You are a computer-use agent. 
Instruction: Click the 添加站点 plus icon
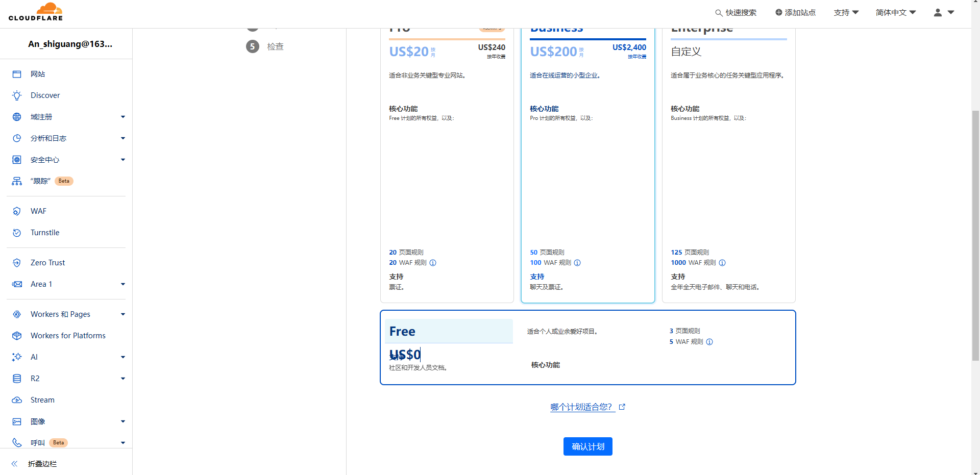(778, 12)
